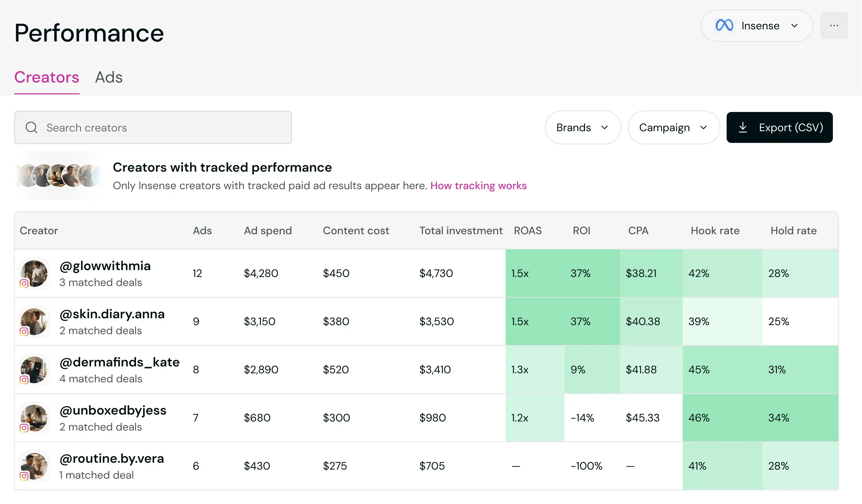862x504 pixels.
Task: Open @unboxedbyjess profile avatar
Action: tap(34, 418)
